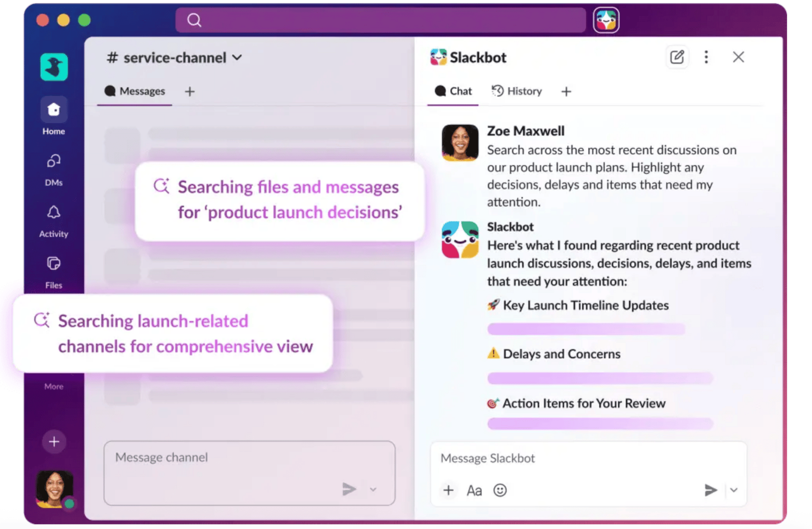Select the Messages tab

click(x=135, y=91)
